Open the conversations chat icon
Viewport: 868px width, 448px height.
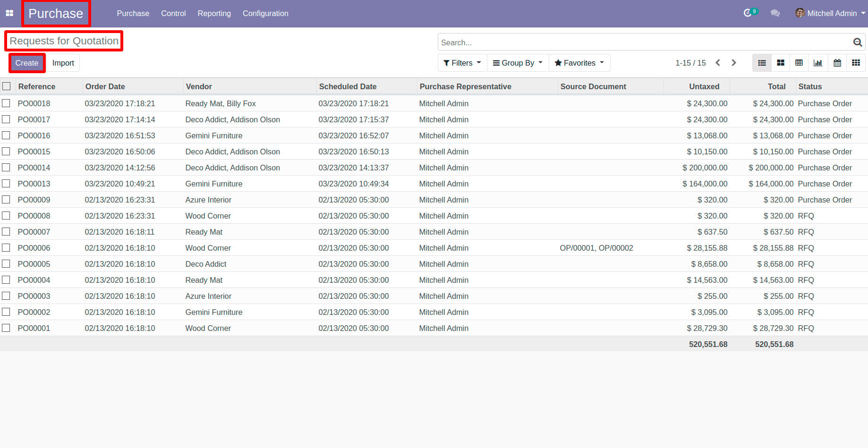pyautogui.click(x=775, y=13)
